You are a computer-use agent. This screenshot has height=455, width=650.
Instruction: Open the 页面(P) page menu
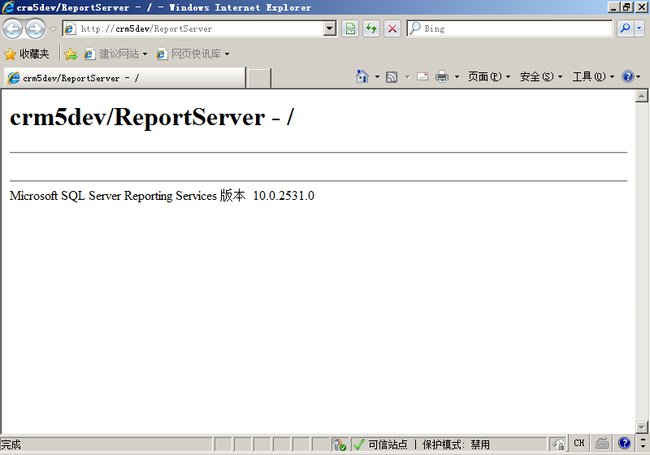pos(489,77)
